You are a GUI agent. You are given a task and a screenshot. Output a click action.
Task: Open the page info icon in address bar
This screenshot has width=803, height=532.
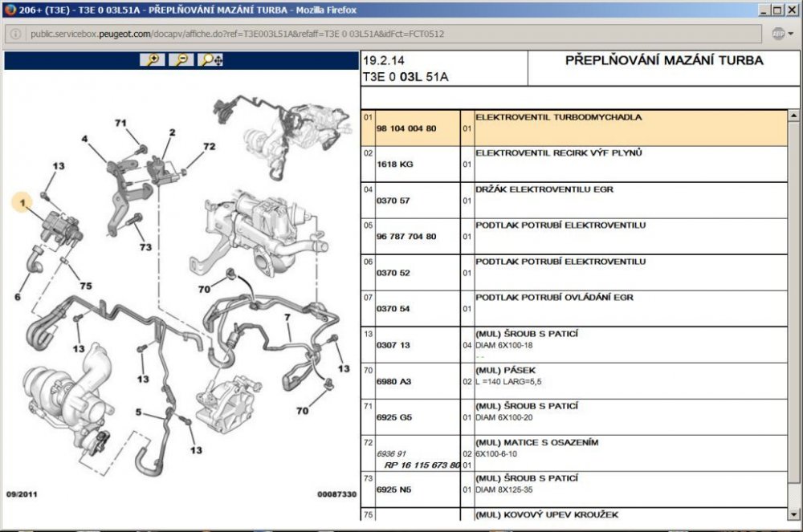[16, 34]
